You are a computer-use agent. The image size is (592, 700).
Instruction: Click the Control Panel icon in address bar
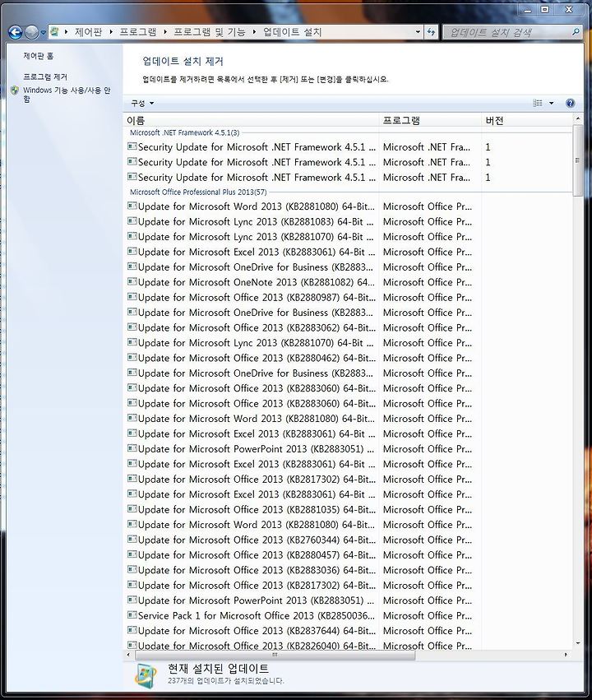tap(54, 32)
